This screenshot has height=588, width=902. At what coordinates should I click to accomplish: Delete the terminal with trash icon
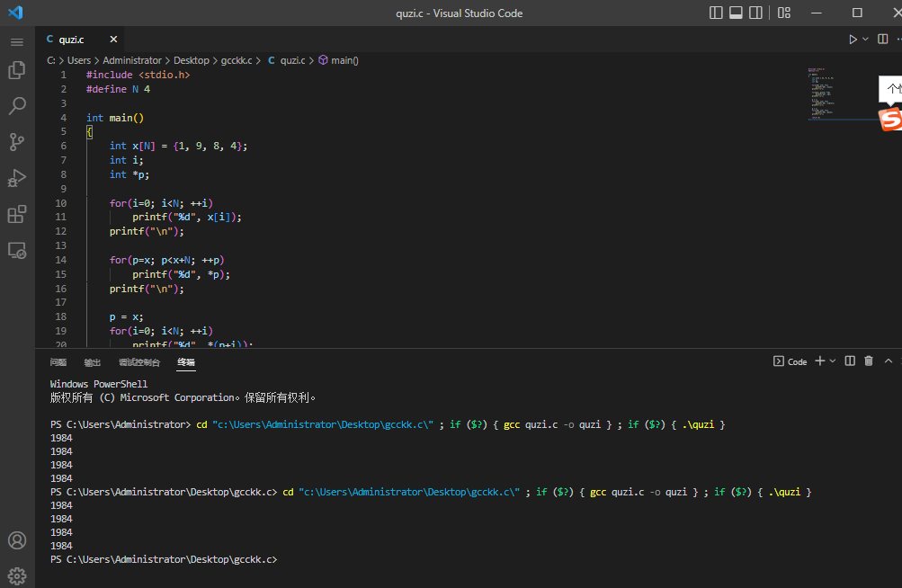click(x=869, y=361)
